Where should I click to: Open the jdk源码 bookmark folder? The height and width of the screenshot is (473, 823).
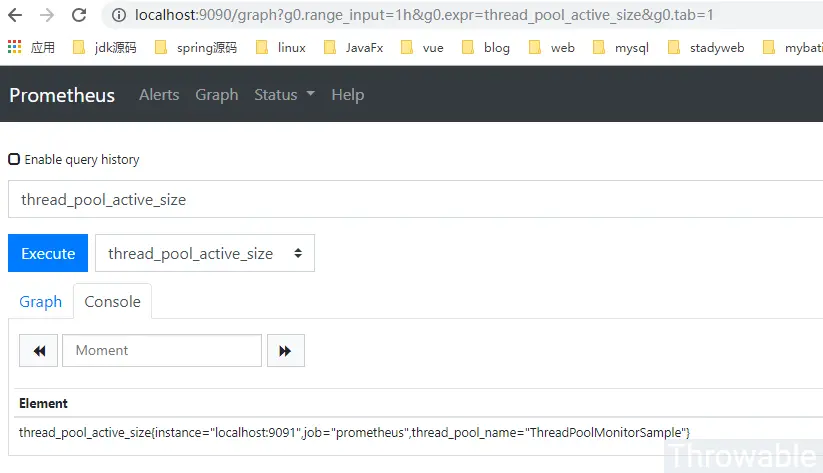pyautogui.click(x=105, y=47)
